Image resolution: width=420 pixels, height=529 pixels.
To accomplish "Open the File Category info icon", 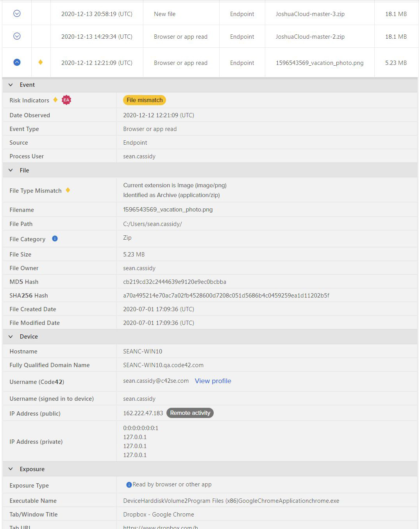I will point(55,238).
